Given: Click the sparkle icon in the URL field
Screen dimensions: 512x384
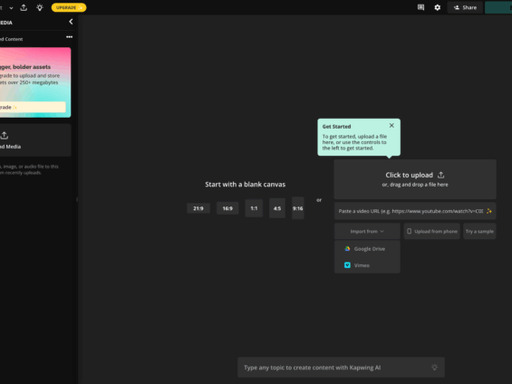Looking at the screenshot, I should [x=489, y=211].
